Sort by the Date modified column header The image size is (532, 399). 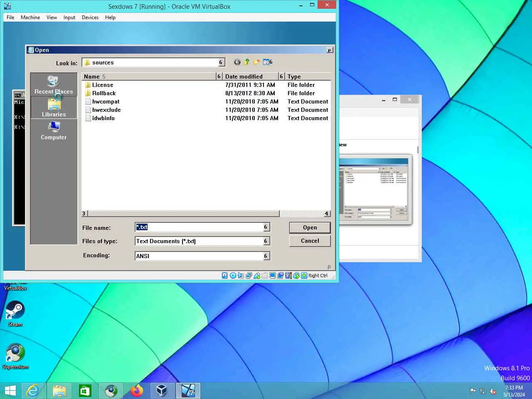(x=251, y=76)
